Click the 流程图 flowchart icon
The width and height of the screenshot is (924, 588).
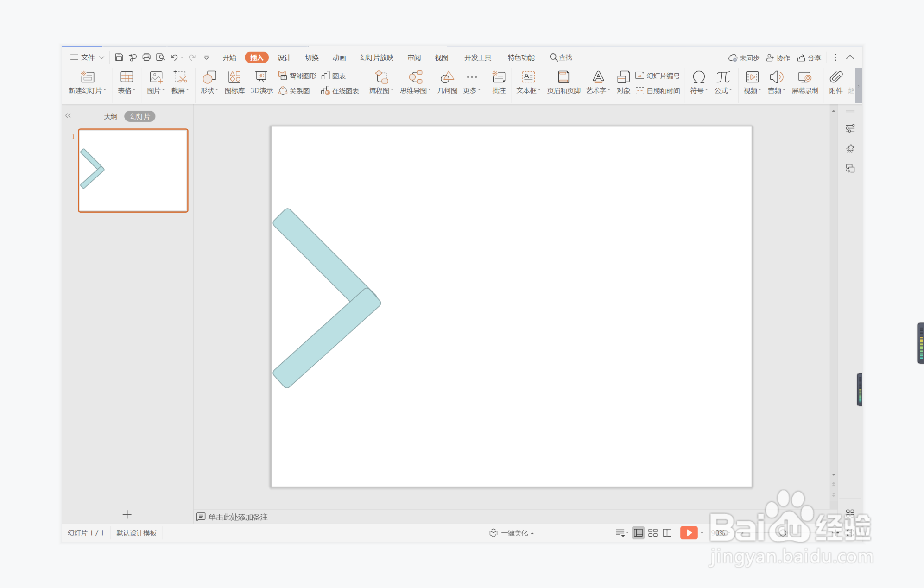[381, 77]
